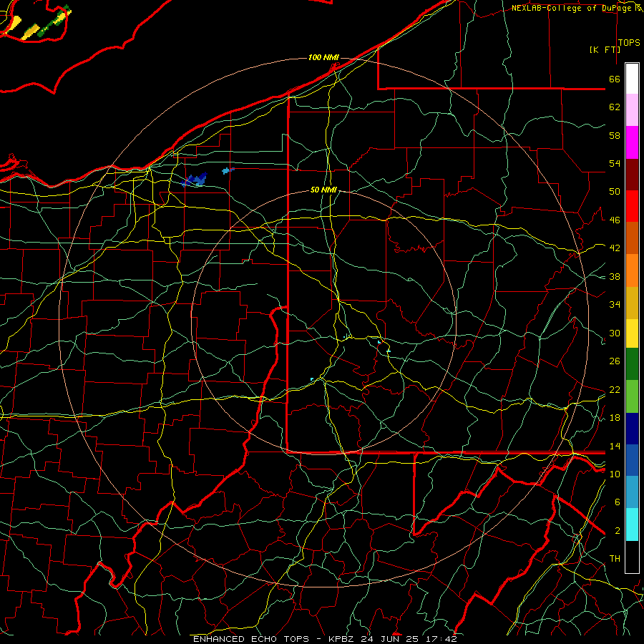
Task: Click the small light blue echo near blue cluster
Action: (228, 170)
